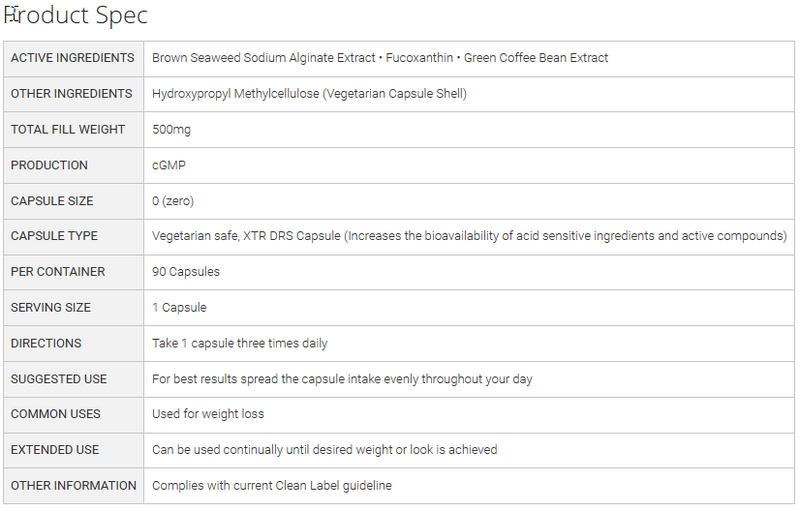Image resolution: width=800 pixels, height=511 pixels.
Task: Click the Product Spec heading
Action: (x=76, y=16)
